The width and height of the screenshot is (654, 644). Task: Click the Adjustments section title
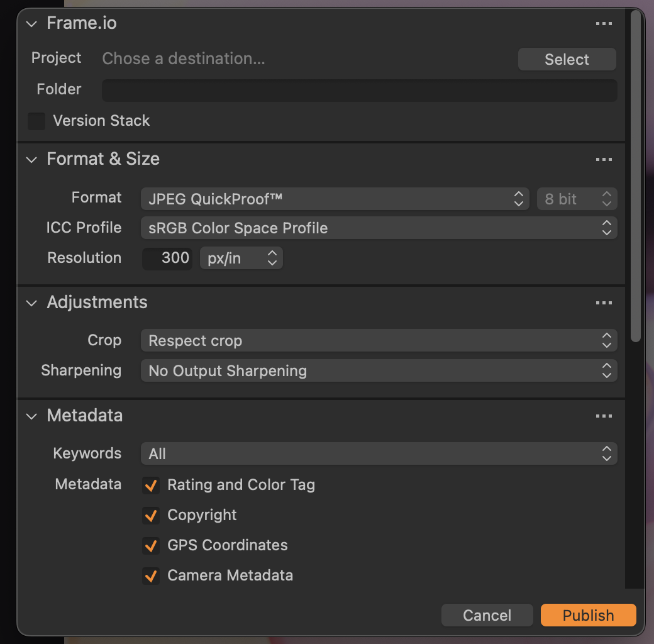click(x=97, y=303)
